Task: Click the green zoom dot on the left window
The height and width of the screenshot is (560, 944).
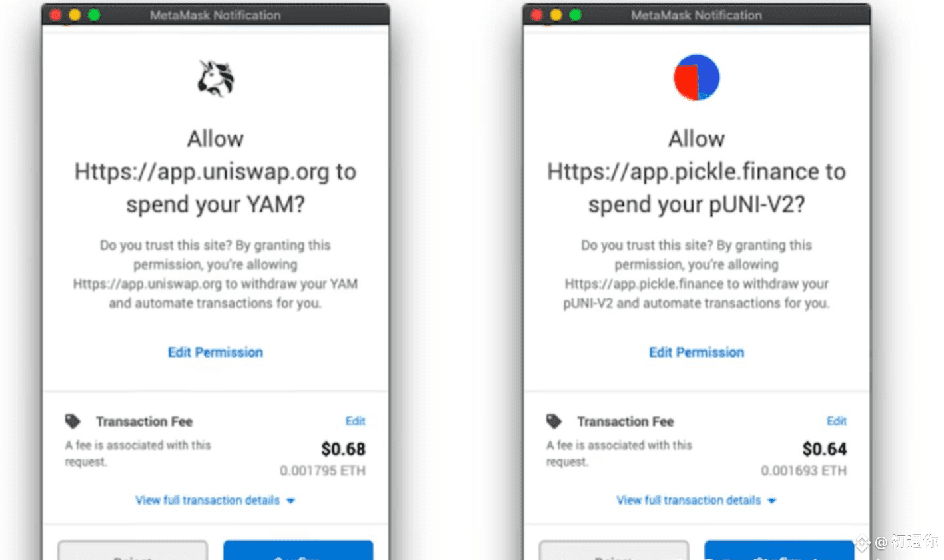Action: pyautogui.click(x=94, y=15)
